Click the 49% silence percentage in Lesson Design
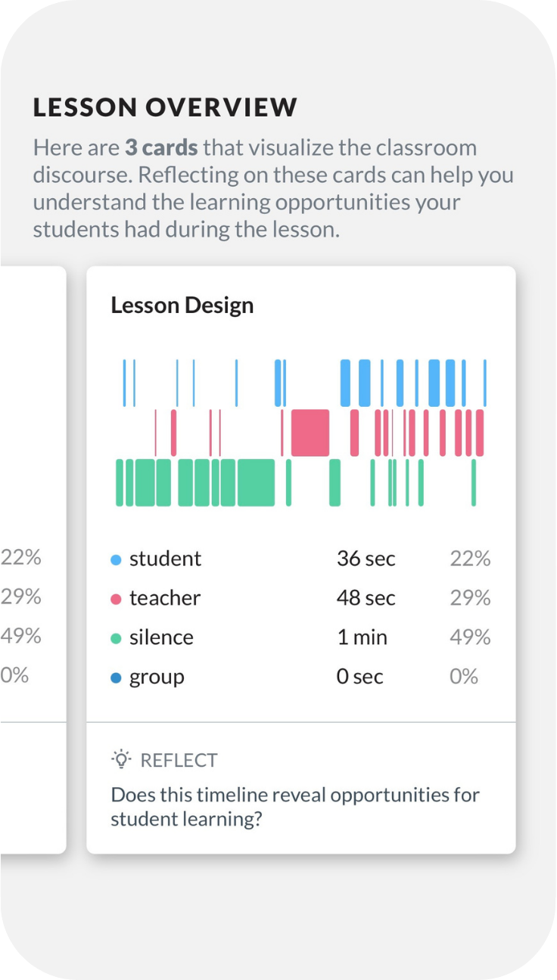 click(x=470, y=637)
